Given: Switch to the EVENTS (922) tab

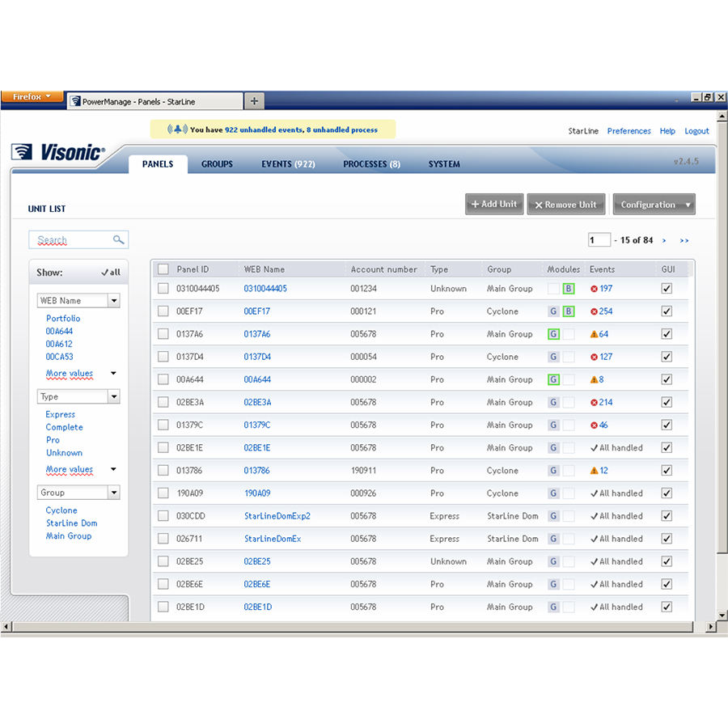Looking at the screenshot, I should [288, 164].
